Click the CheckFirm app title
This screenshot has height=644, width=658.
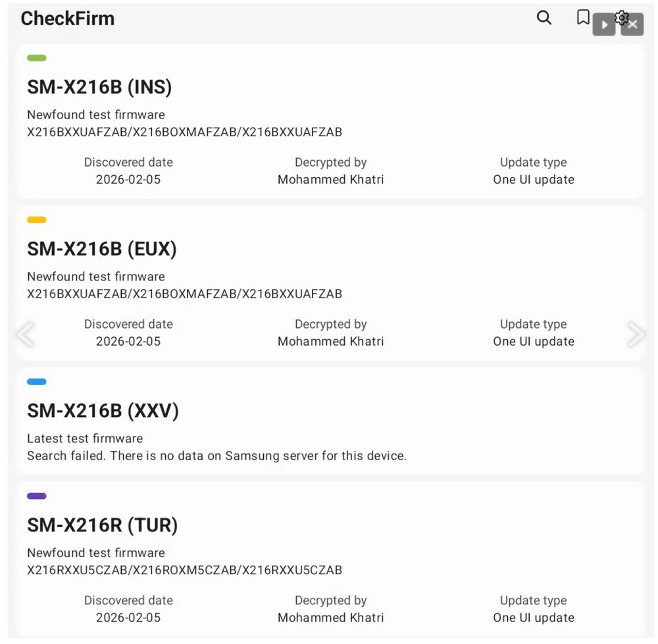[67, 18]
